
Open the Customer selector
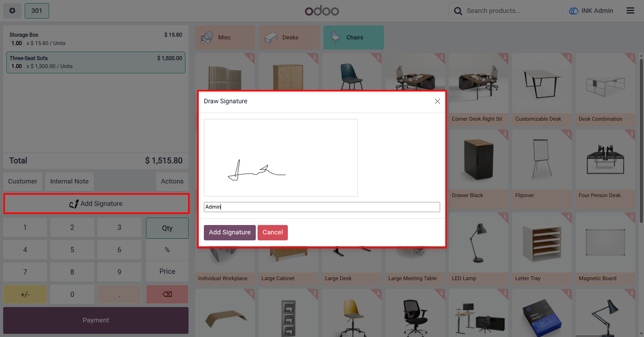click(23, 181)
